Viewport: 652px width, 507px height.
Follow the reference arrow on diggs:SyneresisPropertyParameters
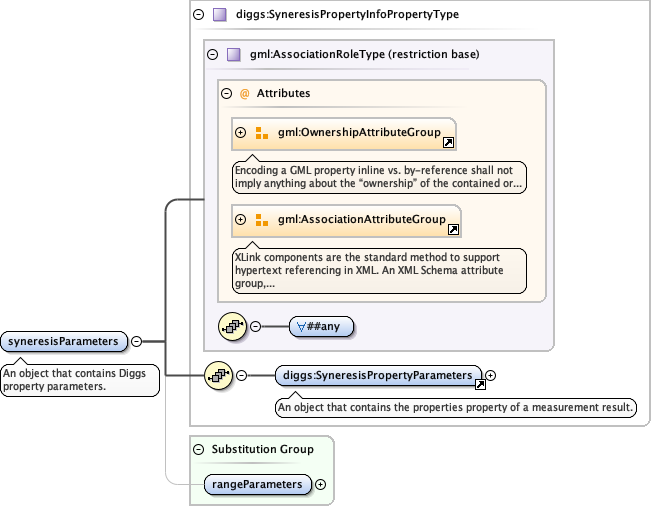pos(480,384)
